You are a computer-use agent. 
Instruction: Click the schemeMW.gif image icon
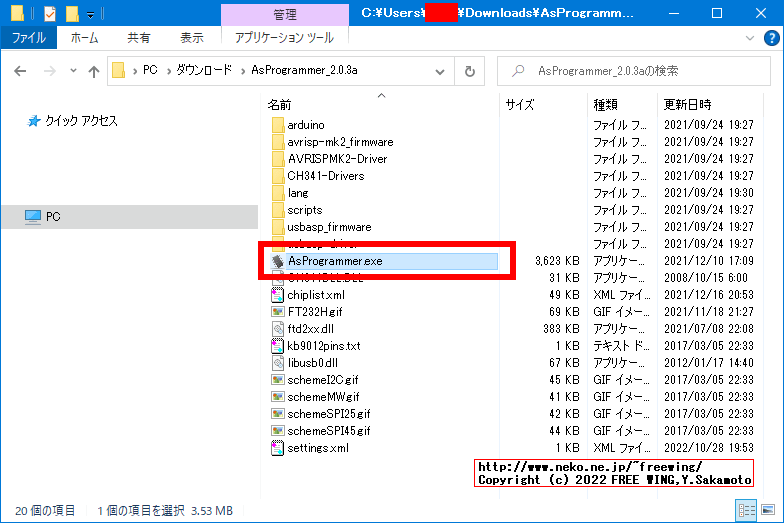point(278,397)
